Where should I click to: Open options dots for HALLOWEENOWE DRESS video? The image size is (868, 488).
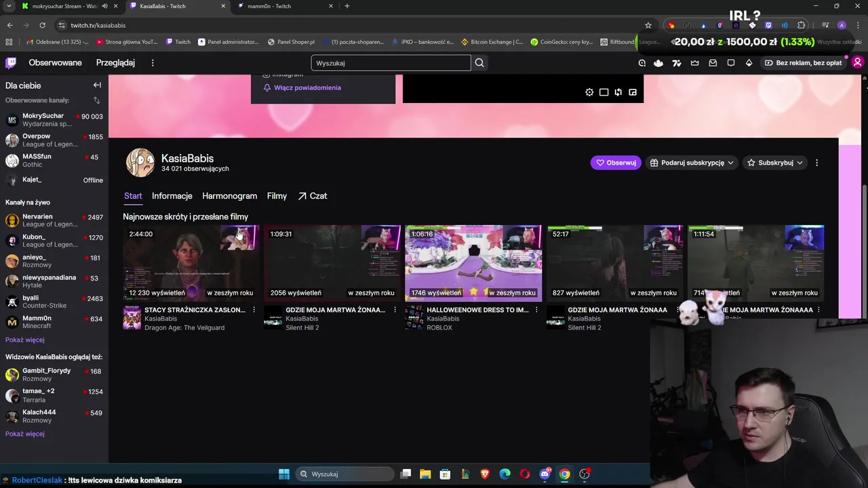click(x=536, y=310)
